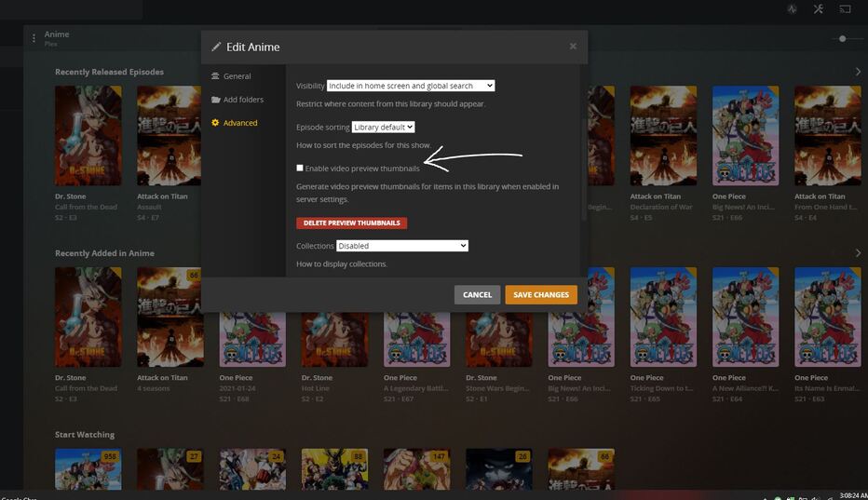
Task: Open Start Watching poster with 958 badge
Action: tap(88, 469)
